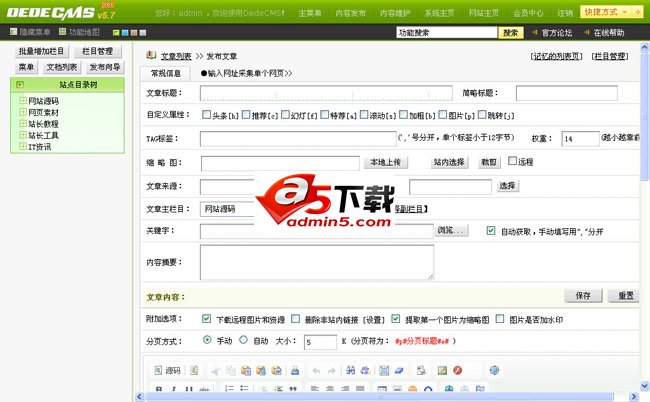The image size is (650, 402).
Task: Click the spell check document icon in toolbar
Action: [x=421, y=371]
